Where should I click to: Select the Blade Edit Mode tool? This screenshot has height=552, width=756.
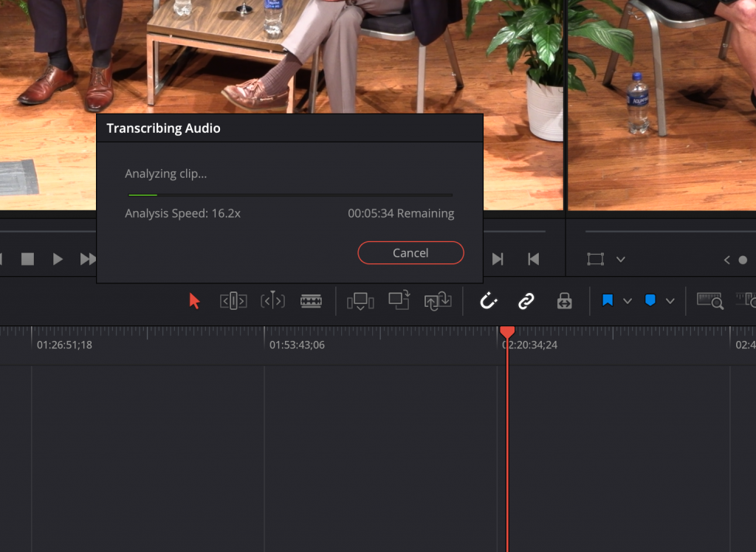(311, 301)
